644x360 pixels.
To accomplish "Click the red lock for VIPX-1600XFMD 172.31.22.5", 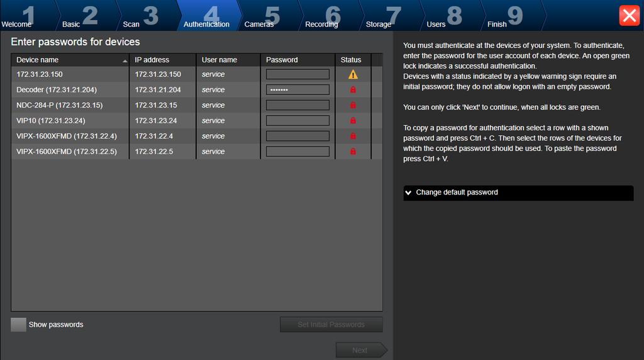I will [x=353, y=151].
